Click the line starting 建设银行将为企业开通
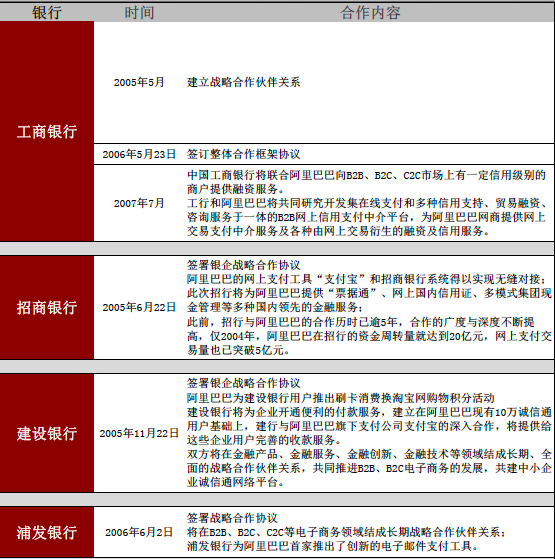Viewport: 555px width, 559px height. (x=369, y=412)
